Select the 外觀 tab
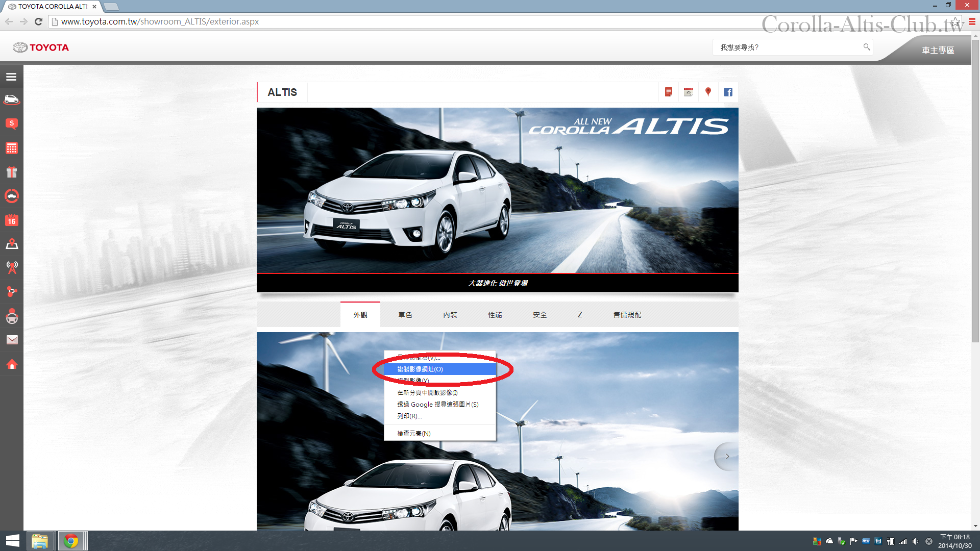The width and height of the screenshot is (980, 551). point(360,315)
